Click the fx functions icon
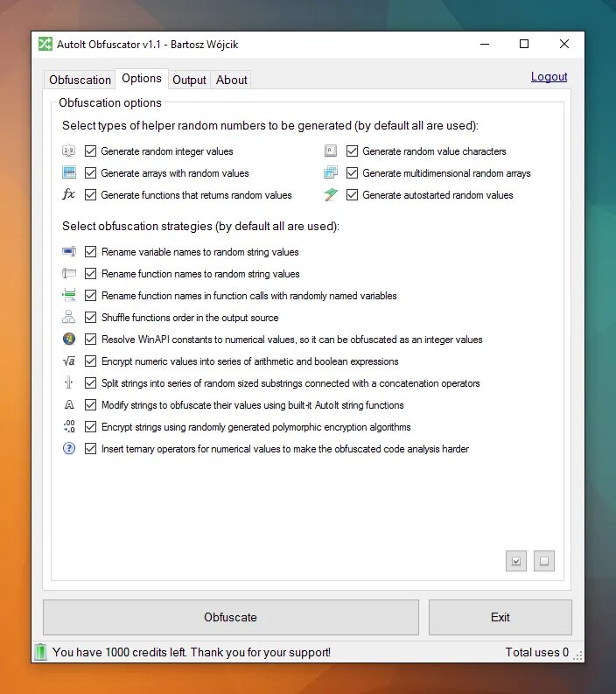Screen dimensions: 616x694 [68, 194]
